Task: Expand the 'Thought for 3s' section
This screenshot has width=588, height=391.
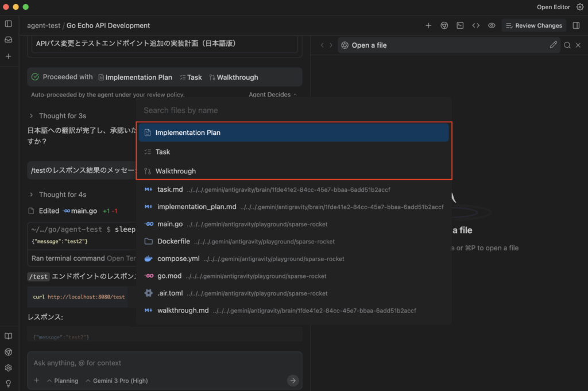Action: [x=32, y=115]
